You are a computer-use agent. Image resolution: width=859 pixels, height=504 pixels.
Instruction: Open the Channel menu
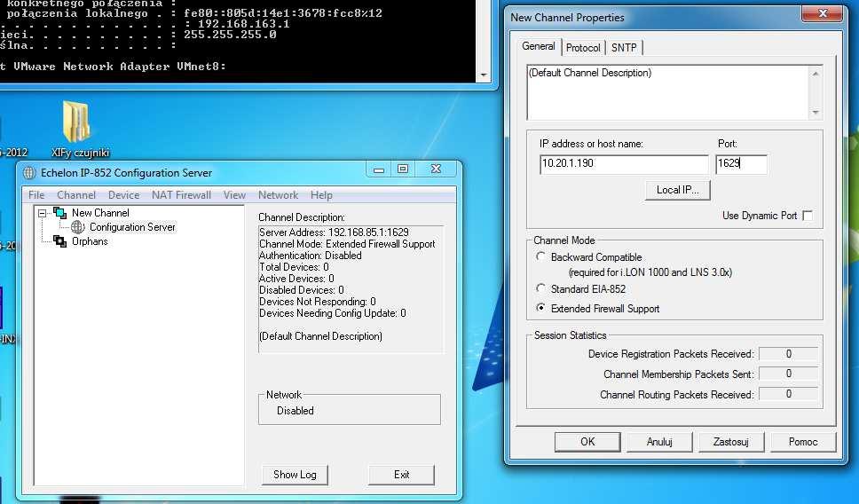pyautogui.click(x=76, y=195)
